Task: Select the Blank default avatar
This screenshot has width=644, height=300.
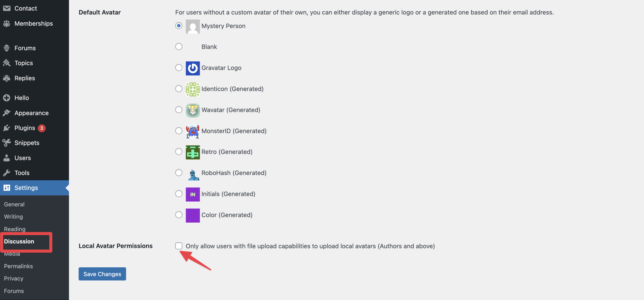Action: coord(179,46)
